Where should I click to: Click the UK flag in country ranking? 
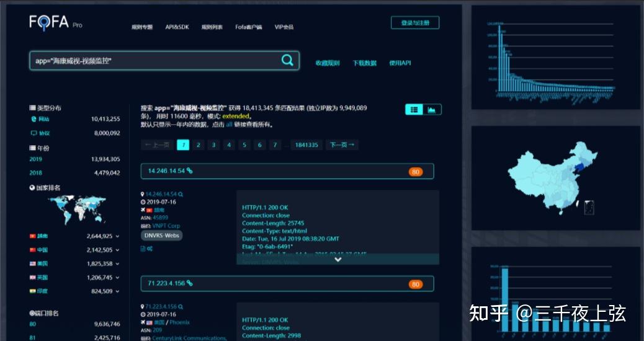[x=33, y=277]
